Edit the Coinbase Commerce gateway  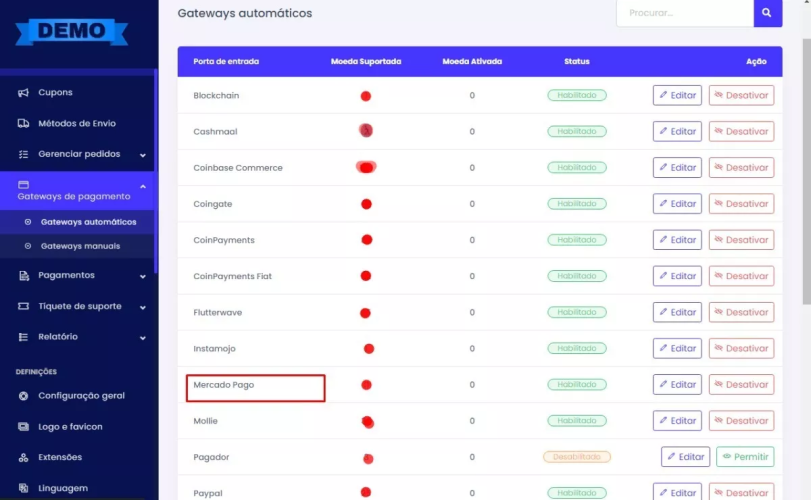pos(677,168)
